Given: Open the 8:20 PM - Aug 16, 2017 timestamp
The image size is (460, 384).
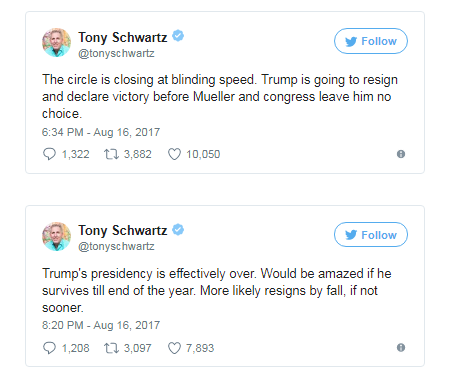Looking at the screenshot, I should 101,325.
